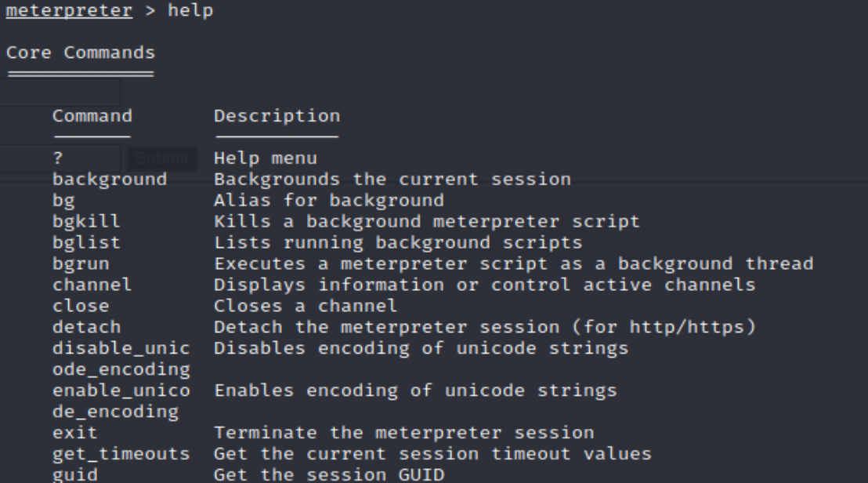Click the question mark help command
This screenshot has width=868, height=483.
coord(57,158)
